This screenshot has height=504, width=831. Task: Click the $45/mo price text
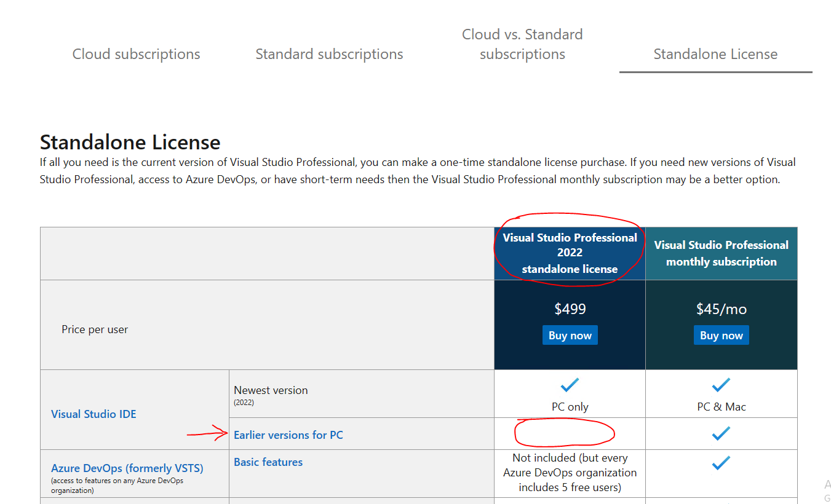[x=722, y=309]
